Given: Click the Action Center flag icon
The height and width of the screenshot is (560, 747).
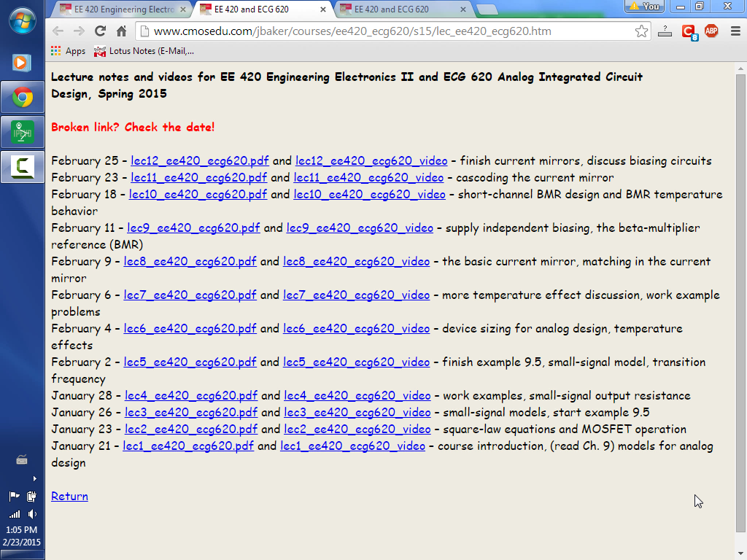Looking at the screenshot, I should coord(15,497).
